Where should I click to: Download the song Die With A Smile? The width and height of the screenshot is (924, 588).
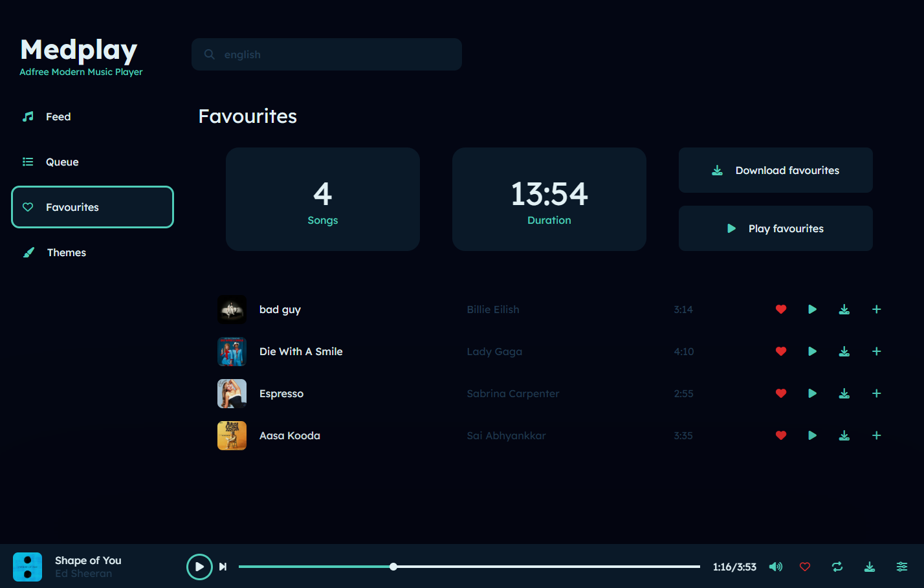tap(844, 351)
